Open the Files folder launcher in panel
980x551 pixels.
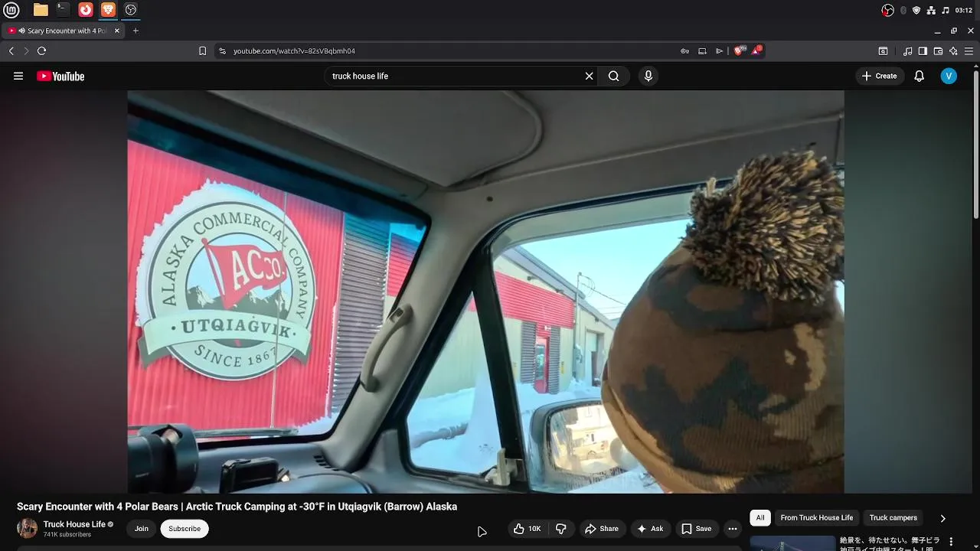click(x=41, y=10)
